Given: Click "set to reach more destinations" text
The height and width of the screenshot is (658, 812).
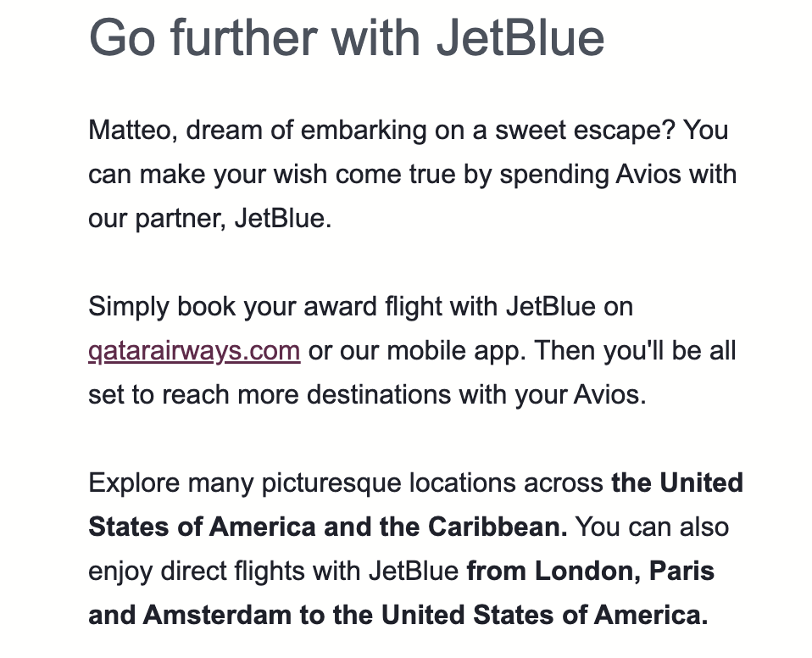Looking at the screenshot, I should [270, 395].
